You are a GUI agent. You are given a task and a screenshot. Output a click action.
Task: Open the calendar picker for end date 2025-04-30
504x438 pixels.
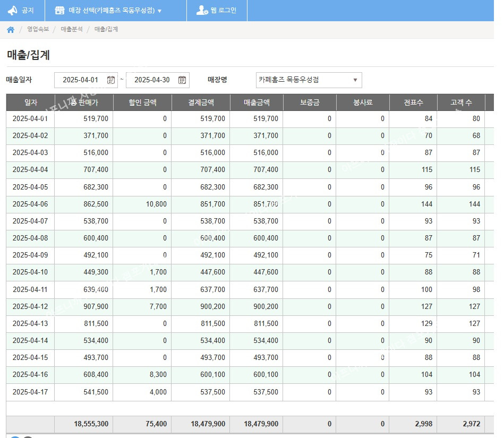point(182,80)
